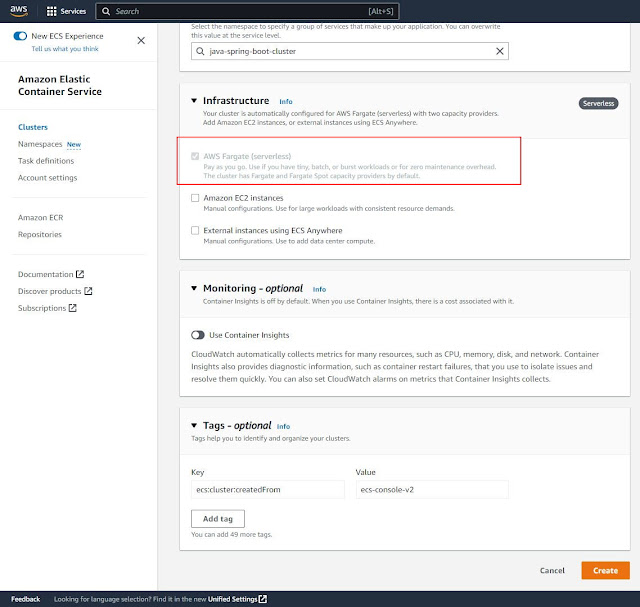Open Feedback in footer
This screenshot has width=640, height=607.
pos(25,599)
